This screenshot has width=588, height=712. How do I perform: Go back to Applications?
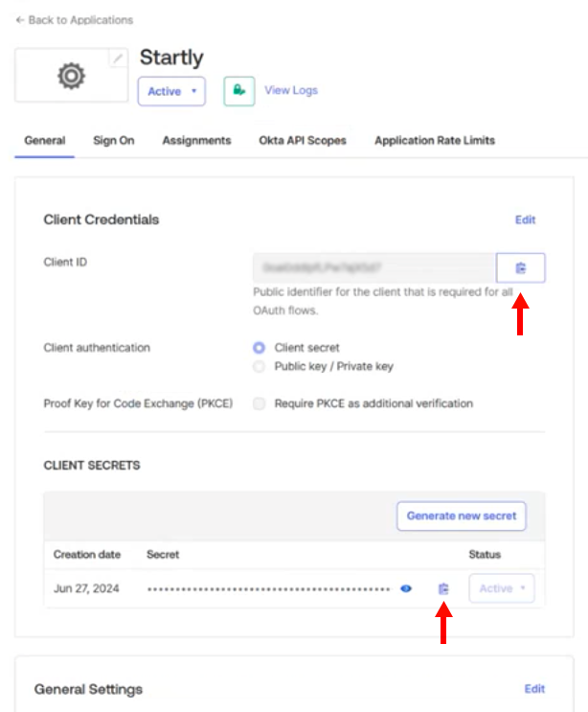click(75, 20)
